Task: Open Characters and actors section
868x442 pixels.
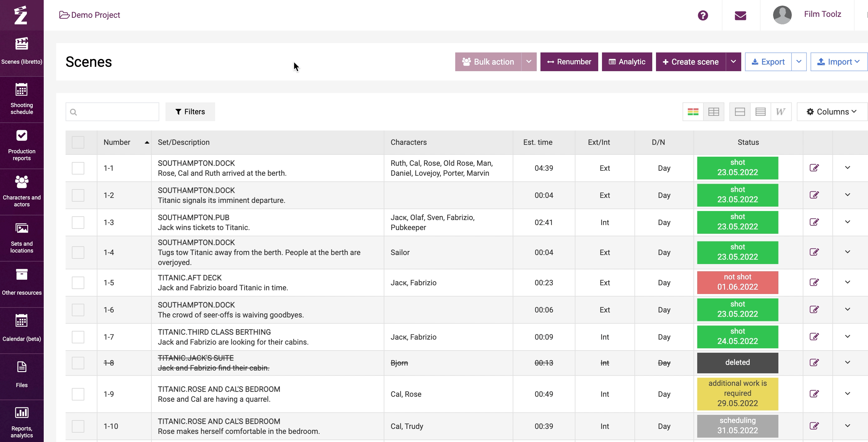Action: (22, 191)
